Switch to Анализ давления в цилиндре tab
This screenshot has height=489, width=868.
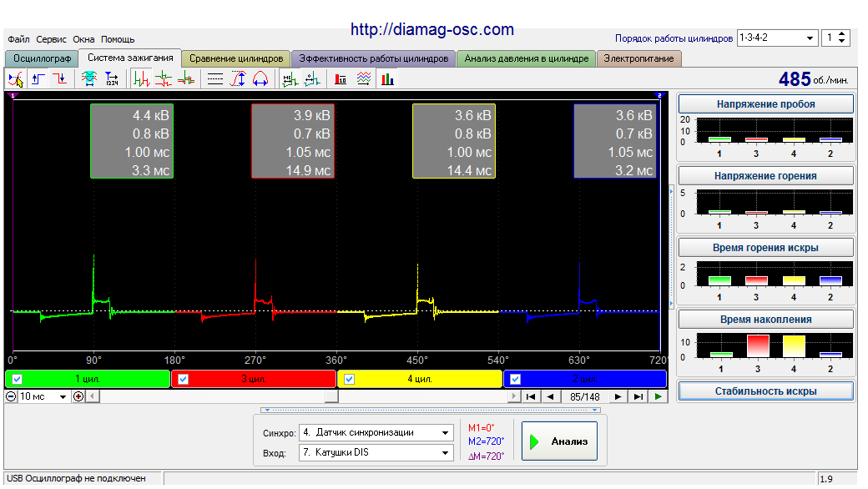click(x=527, y=58)
